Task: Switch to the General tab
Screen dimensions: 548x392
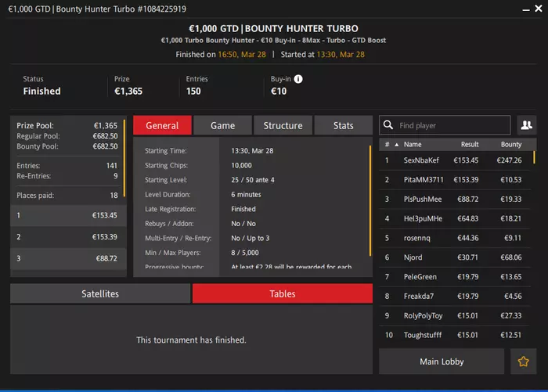Action: point(162,125)
